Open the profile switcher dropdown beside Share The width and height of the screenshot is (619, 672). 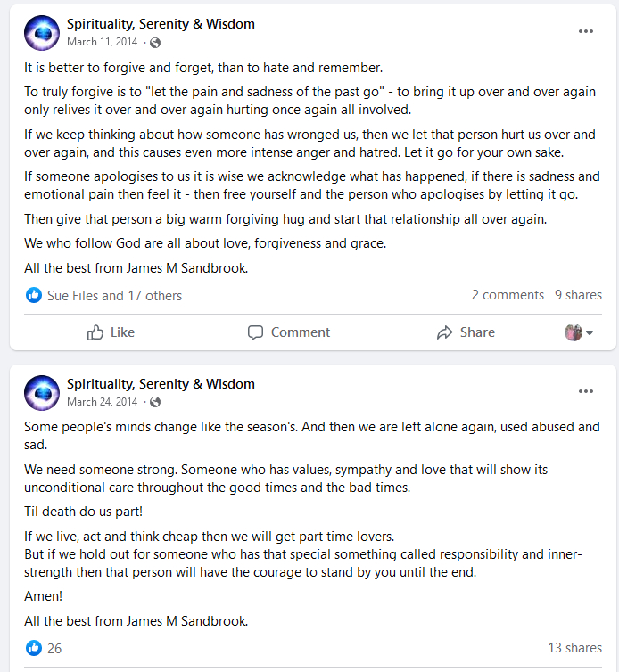click(579, 332)
